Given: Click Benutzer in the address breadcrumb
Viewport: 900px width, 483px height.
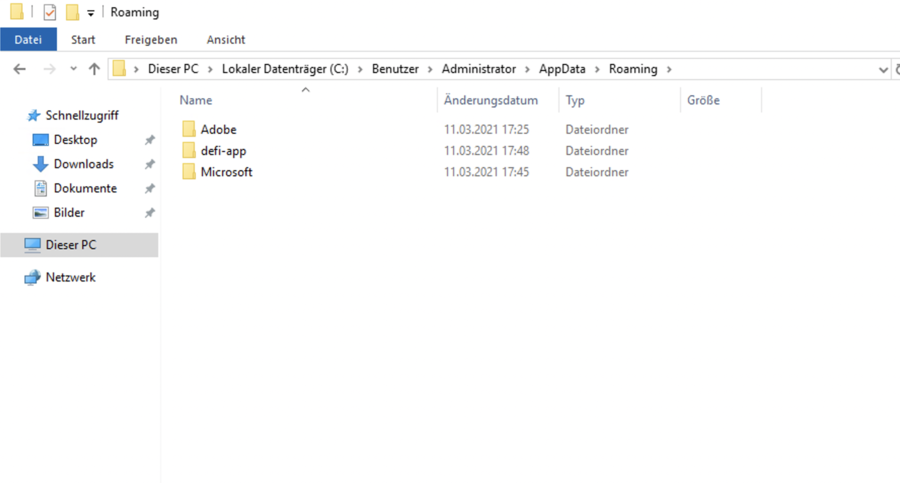Looking at the screenshot, I should 397,69.
